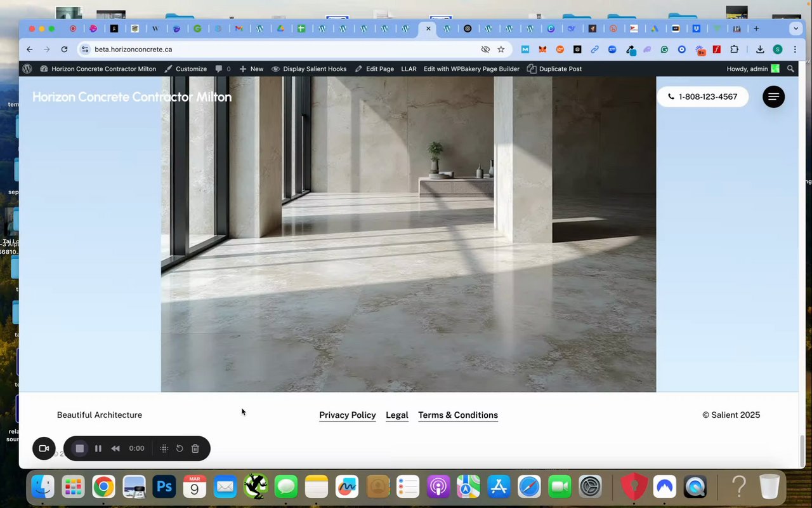The width and height of the screenshot is (812, 508).
Task: Click the grid dots icon on the recorder
Action: coord(164,448)
